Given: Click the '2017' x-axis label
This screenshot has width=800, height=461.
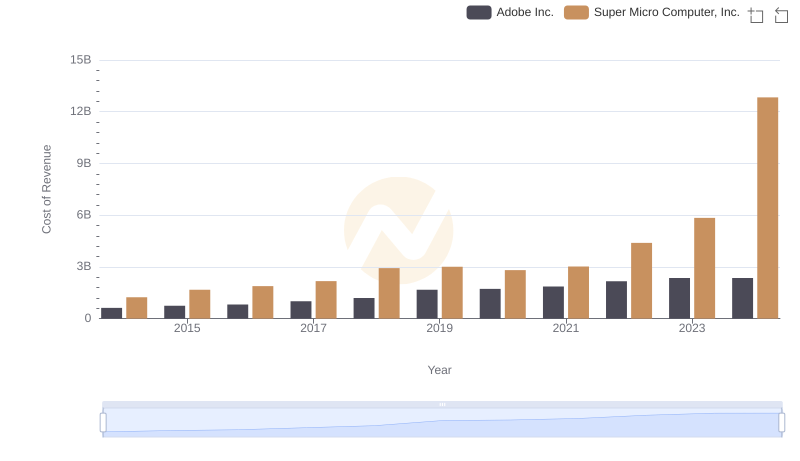Looking at the screenshot, I should click(x=313, y=328).
